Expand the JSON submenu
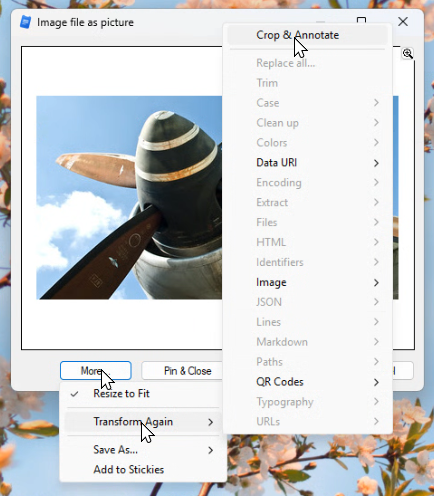This screenshot has width=434, height=496. pos(307,302)
